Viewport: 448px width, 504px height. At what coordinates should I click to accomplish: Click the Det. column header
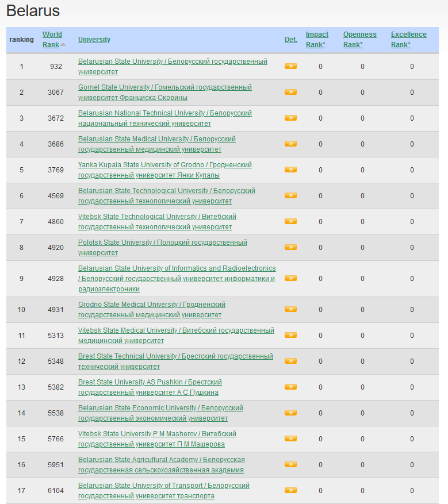[x=291, y=40]
